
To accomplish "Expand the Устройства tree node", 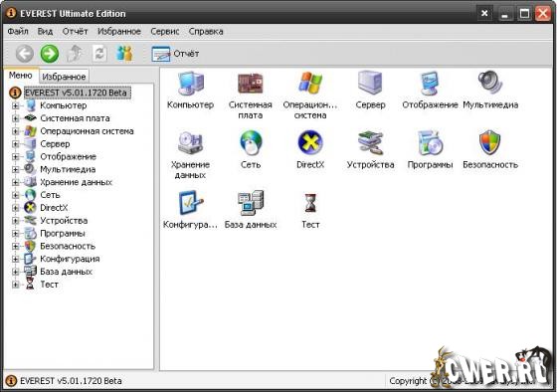I will [15, 221].
